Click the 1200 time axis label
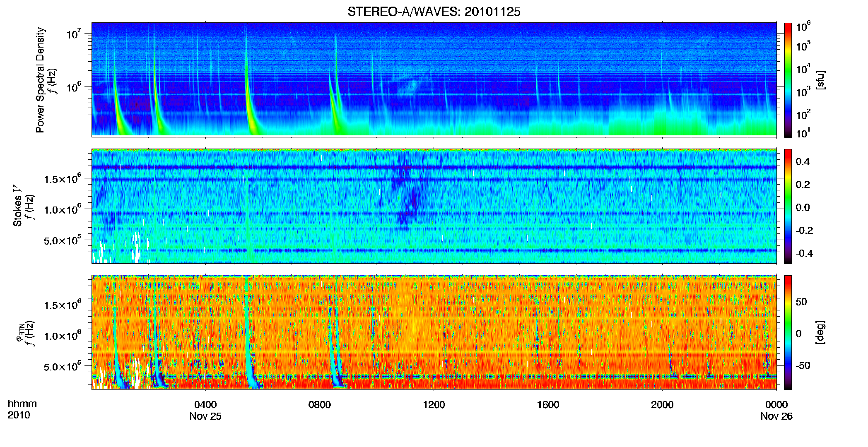Image resolution: width=868 pixels, height=447 pixels. coord(434,405)
